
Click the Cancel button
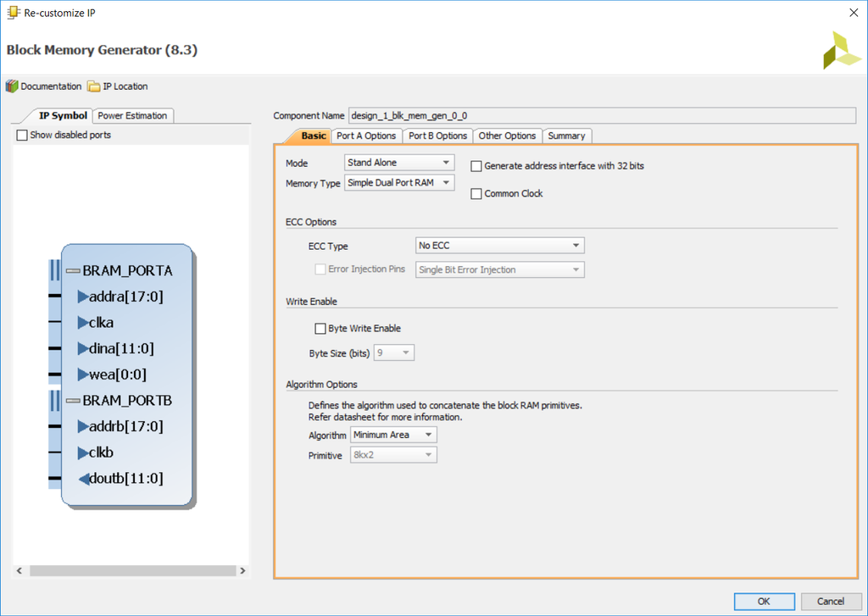coord(831,601)
